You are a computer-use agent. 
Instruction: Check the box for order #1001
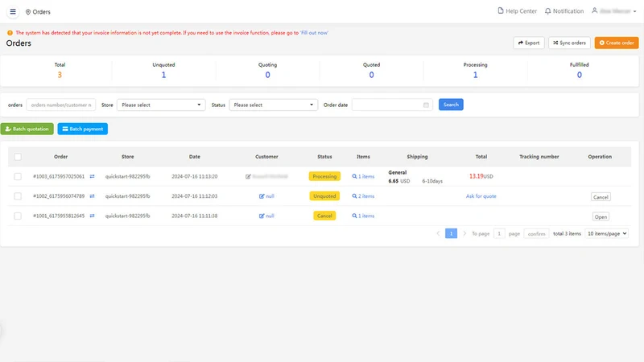pos(18,216)
